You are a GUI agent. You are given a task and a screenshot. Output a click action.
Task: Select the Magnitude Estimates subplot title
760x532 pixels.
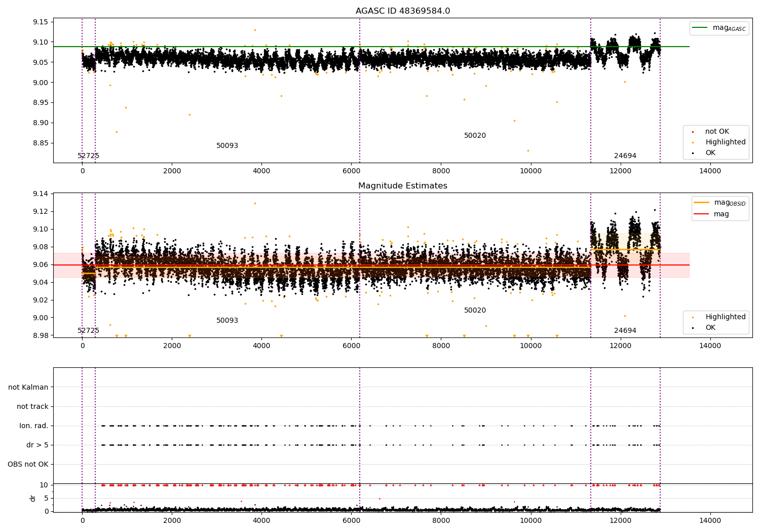pos(403,186)
